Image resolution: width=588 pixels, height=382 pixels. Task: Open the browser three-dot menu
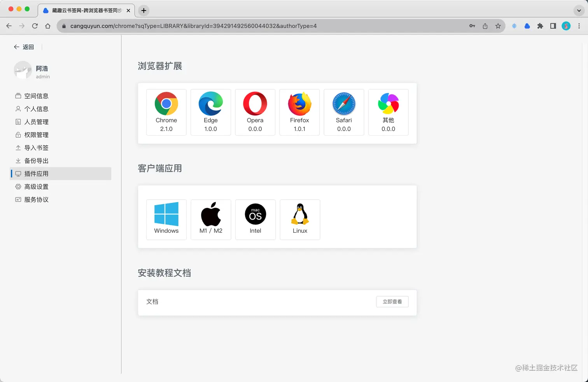point(579,26)
